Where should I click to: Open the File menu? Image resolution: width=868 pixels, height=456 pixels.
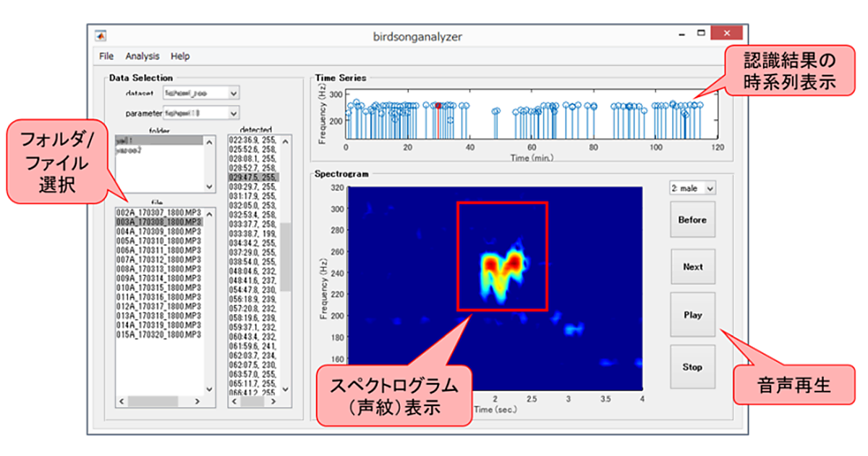106,56
